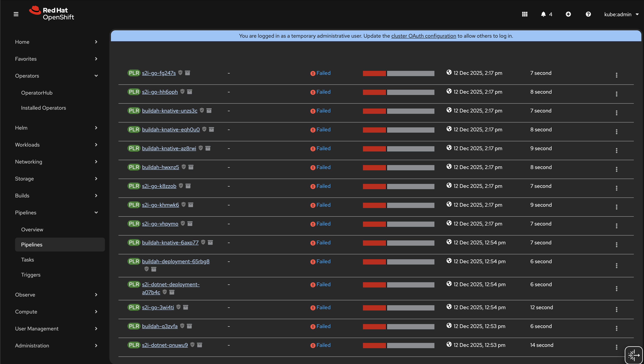Click archive icon next to buildah-hwxnz5
This screenshot has height=364, width=644.
[191, 167]
